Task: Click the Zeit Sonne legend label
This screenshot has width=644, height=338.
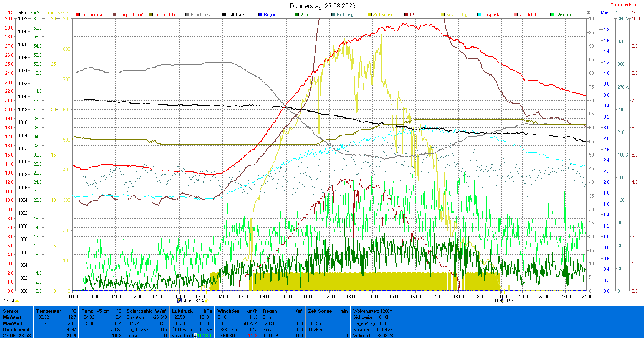Action: pos(383,15)
